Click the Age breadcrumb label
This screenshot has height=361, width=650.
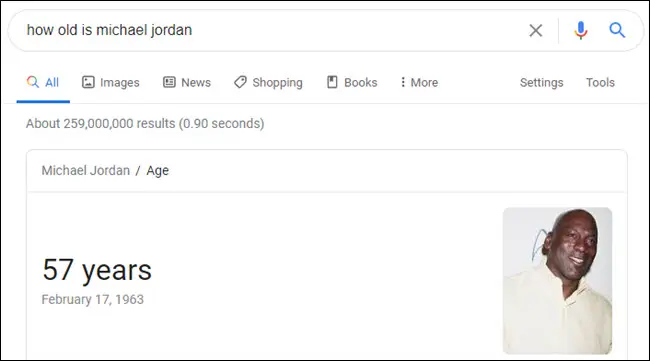(x=158, y=171)
